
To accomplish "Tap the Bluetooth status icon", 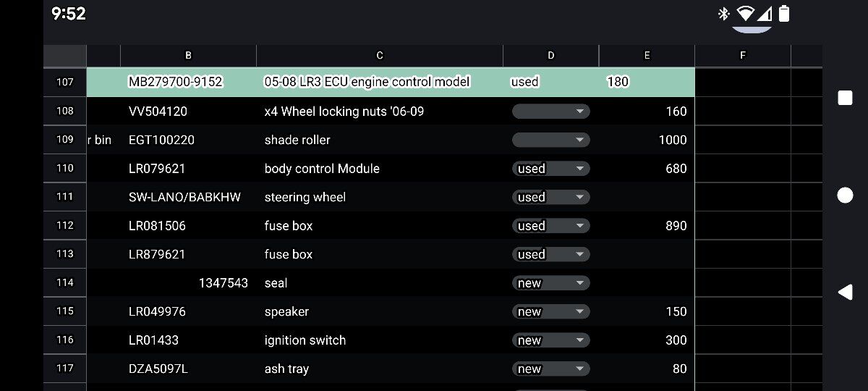I will click(x=723, y=14).
